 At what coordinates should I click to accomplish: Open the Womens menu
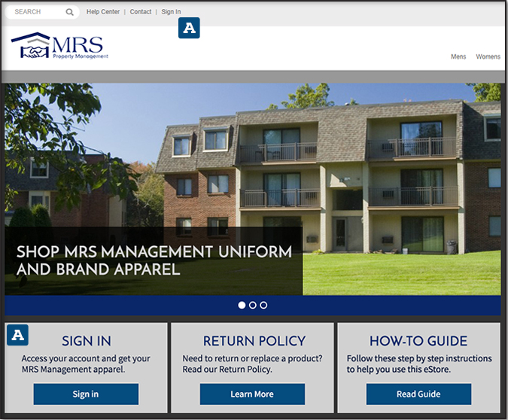click(488, 56)
